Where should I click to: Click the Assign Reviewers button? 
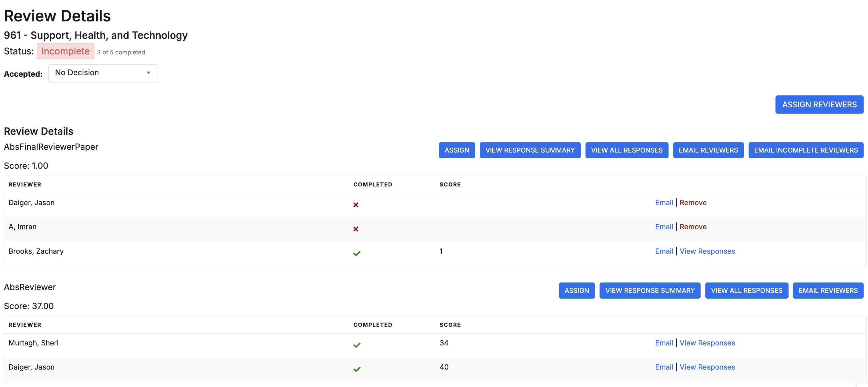[x=819, y=105]
